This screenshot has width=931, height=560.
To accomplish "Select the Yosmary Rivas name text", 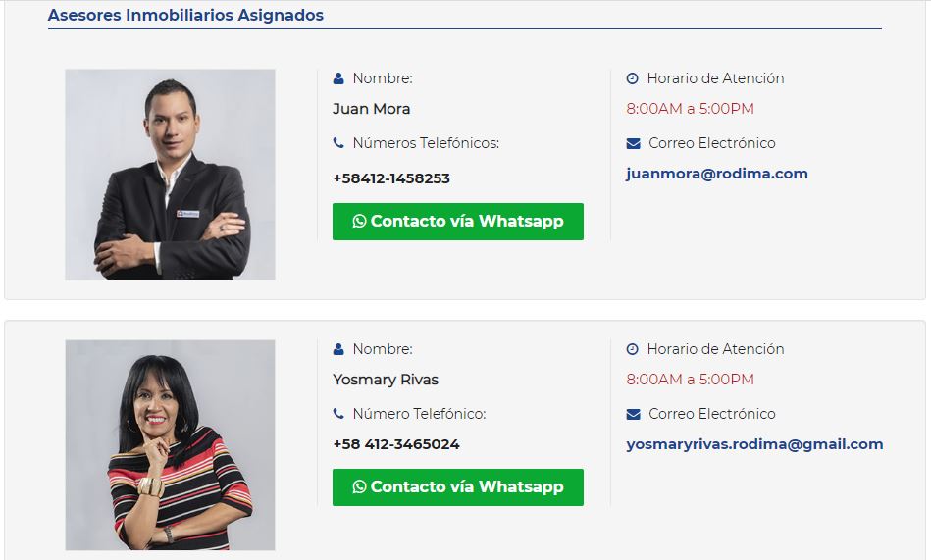I will click(x=386, y=380).
